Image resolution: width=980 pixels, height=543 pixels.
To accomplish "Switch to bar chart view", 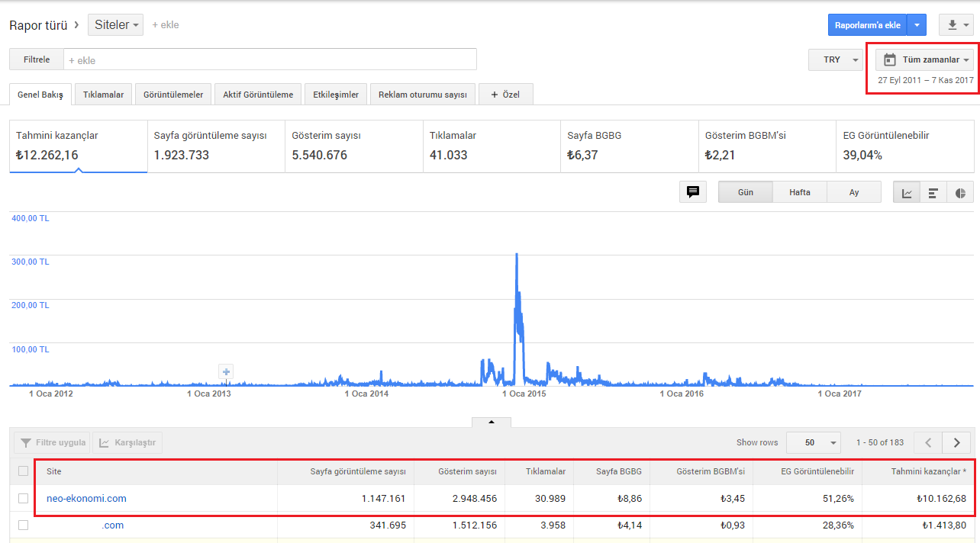I will tap(933, 192).
